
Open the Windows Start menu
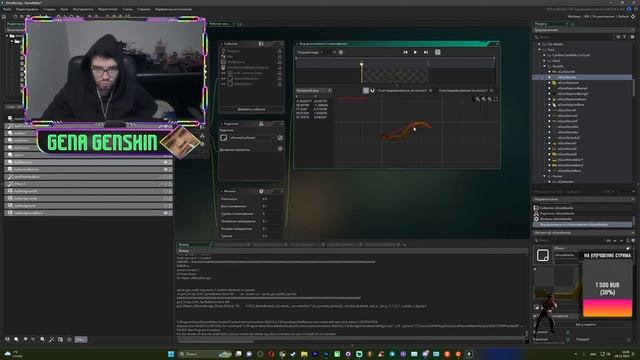coord(171,354)
